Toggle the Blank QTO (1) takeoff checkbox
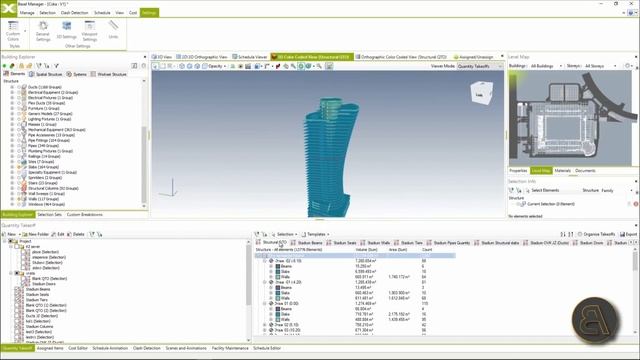This screenshot has height=360, width=640. point(18,305)
